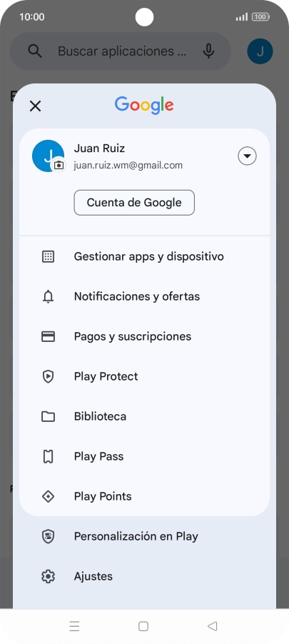This screenshot has height=644, width=289.
Task: Click the card icon for Pagos
Action: [x=48, y=337]
